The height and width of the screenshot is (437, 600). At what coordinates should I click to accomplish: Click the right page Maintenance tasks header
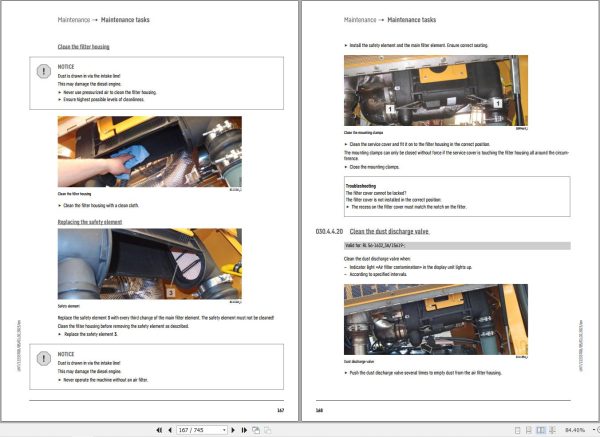(x=412, y=20)
